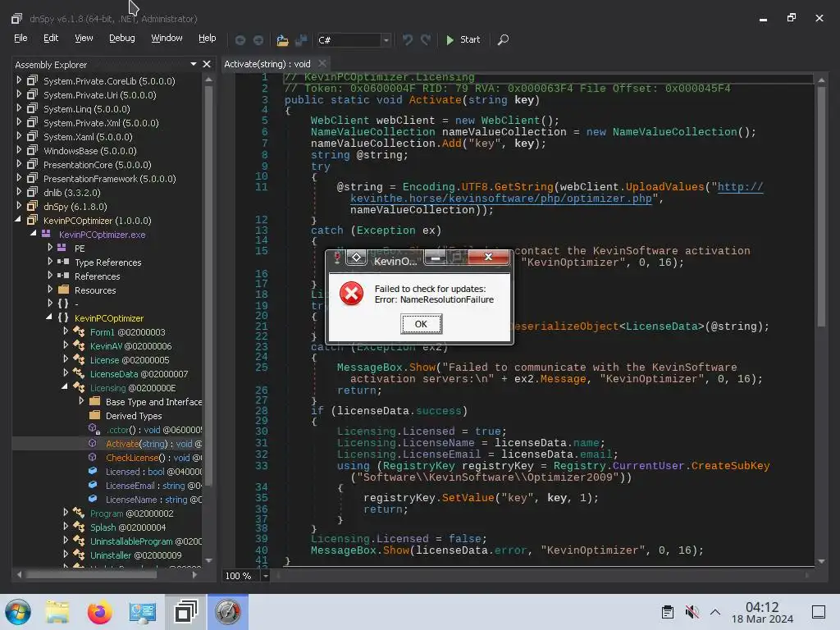Select the Splash class in tree
Screen dimensions: 840x630
[127, 527]
